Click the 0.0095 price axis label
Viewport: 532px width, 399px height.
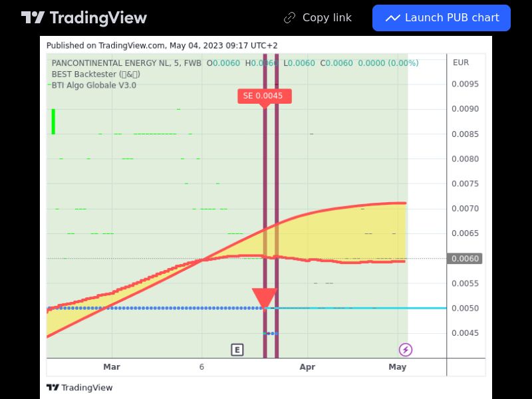tap(465, 84)
